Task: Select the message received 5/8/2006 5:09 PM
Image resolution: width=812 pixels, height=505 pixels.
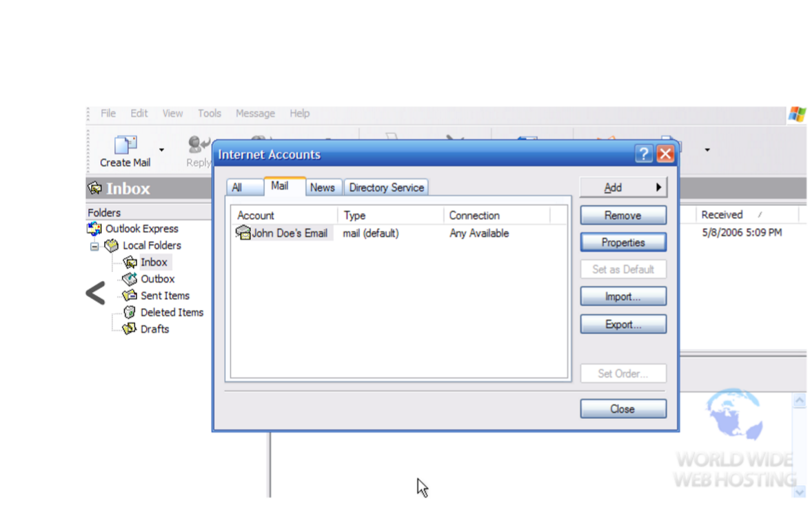Action: (x=742, y=233)
